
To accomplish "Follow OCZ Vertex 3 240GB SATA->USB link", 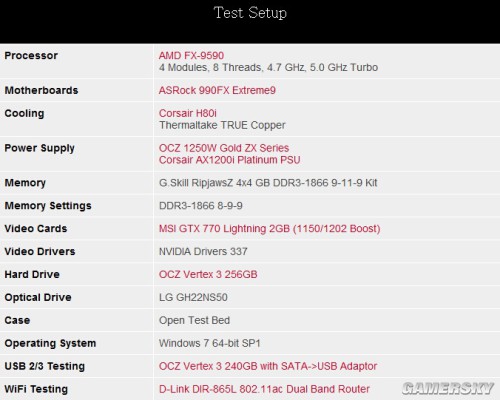I will click(268, 366).
